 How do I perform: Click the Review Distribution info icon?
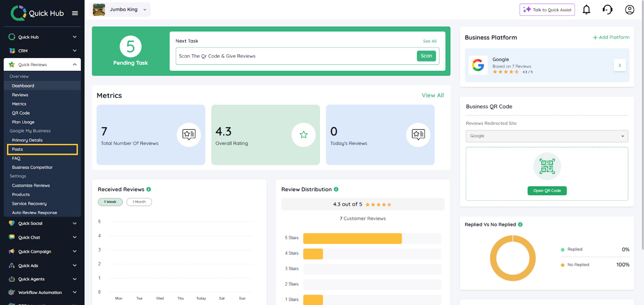pyautogui.click(x=336, y=189)
